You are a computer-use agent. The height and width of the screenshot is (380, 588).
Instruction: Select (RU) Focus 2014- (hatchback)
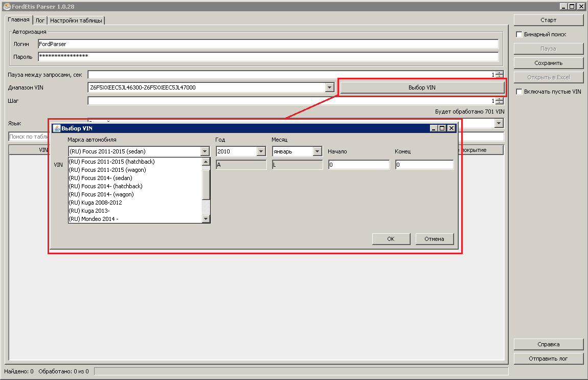135,186
